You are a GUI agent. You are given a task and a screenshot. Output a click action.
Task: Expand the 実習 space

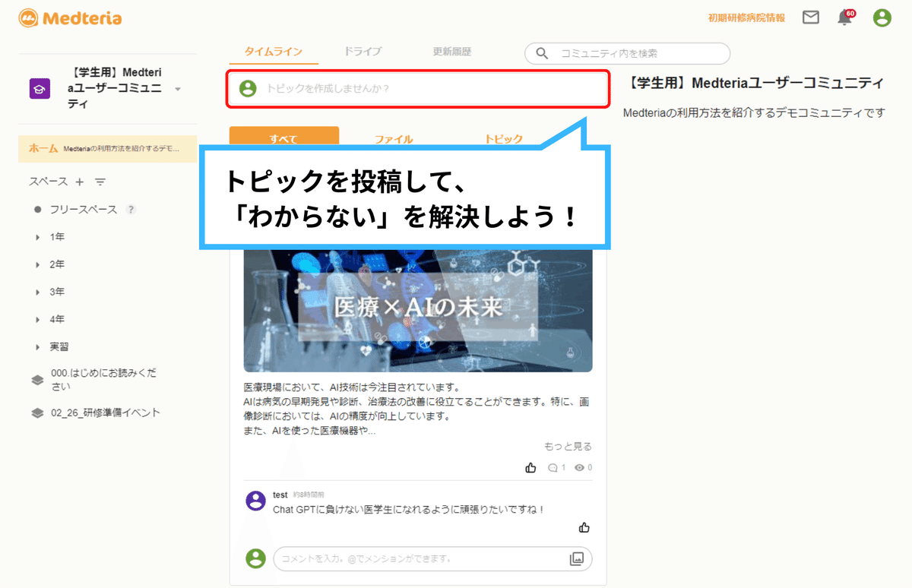37,346
